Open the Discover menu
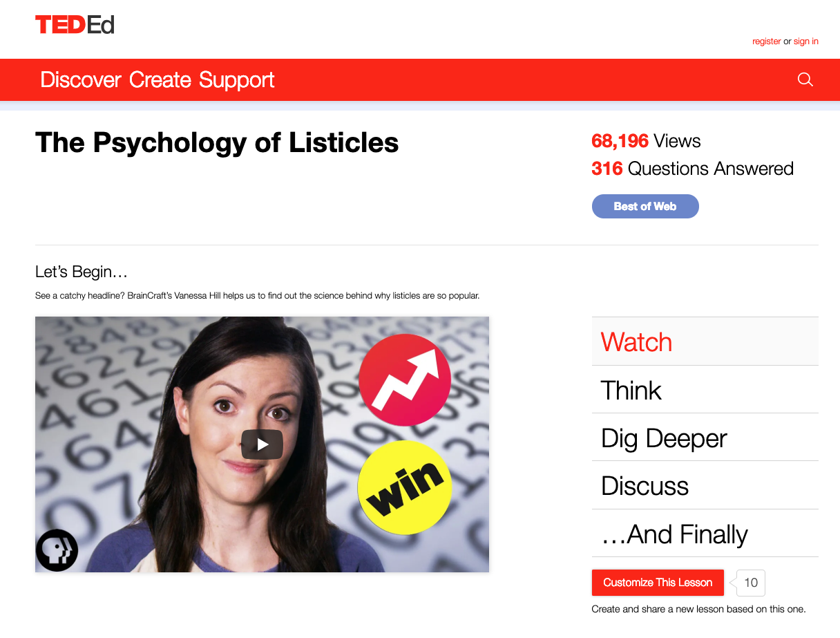The height and width of the screenshot is (638, 840). coord(81,79)
